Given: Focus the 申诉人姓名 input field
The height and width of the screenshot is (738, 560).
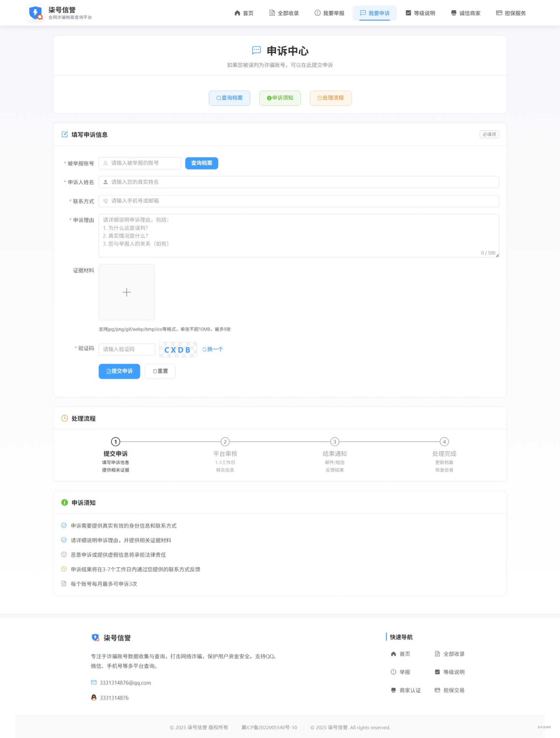Looking at the screenshot, I should click(x=298, y=182).
